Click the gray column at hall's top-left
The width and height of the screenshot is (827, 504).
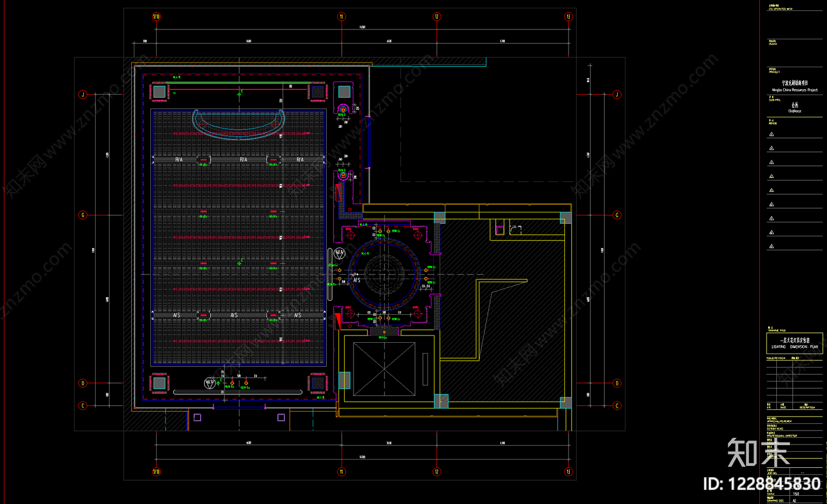[x=159, y=91]
